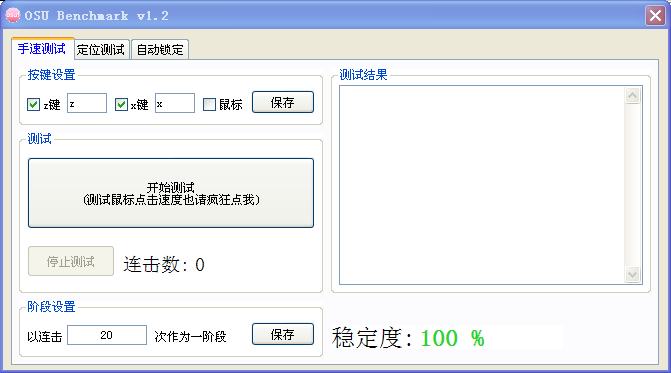
Task: Uncheck the z键 checkbox
Action: (x=33, y=104)
